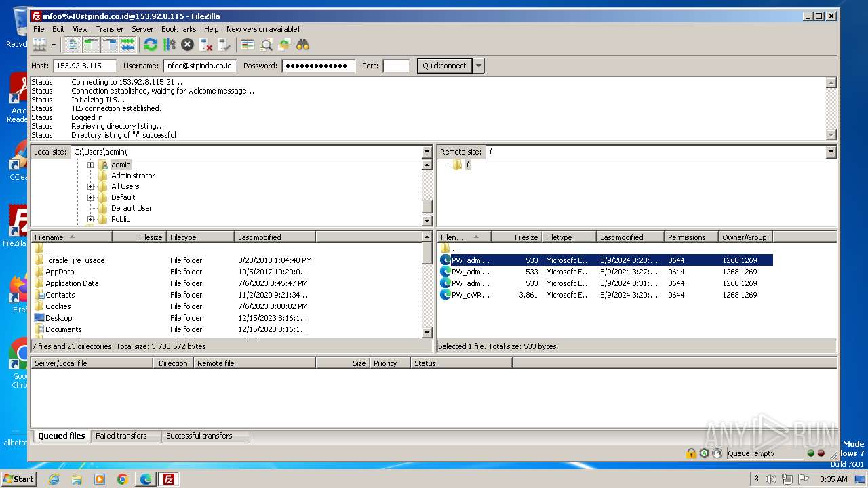The width and height of the screenshot is (868, 488).
Task: Open the Transfer menu
Action: [109, 29]
